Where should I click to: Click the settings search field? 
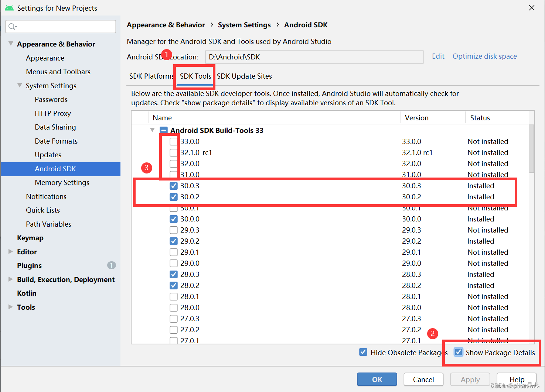tap(61, 27)
